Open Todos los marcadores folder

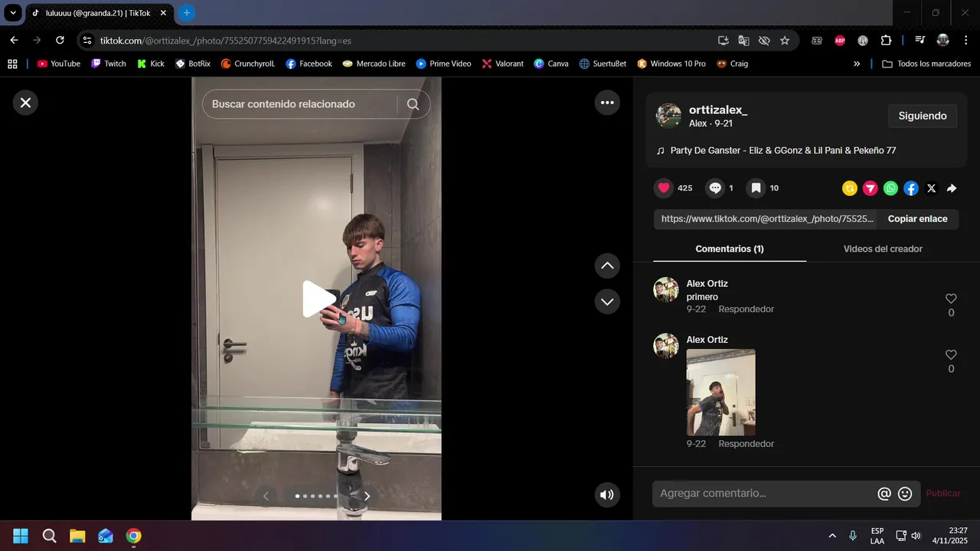pos(926,64)
